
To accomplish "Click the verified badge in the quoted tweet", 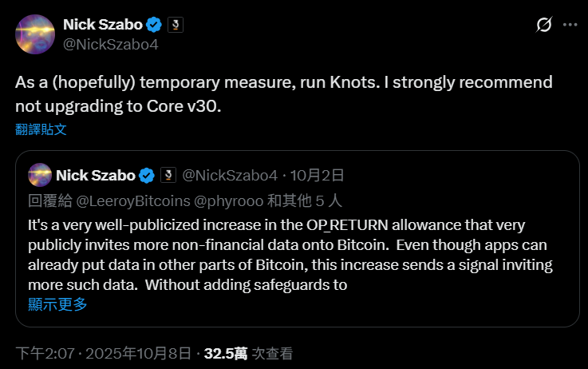I will click(148, 175).
